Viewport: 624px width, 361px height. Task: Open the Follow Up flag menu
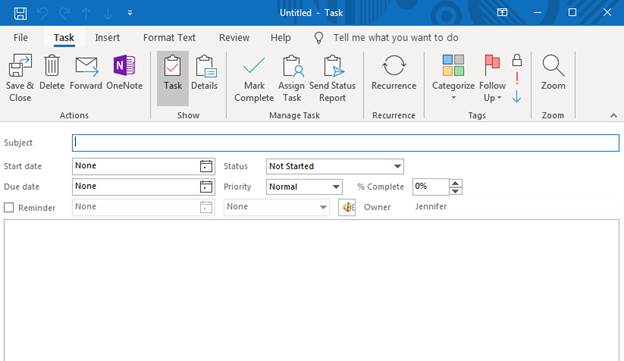tap(492, 78)
